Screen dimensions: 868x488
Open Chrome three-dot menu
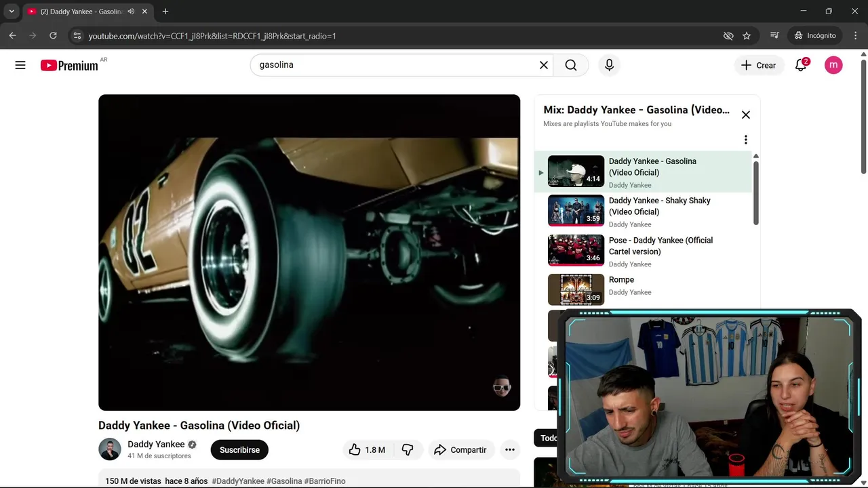(854, 35)
